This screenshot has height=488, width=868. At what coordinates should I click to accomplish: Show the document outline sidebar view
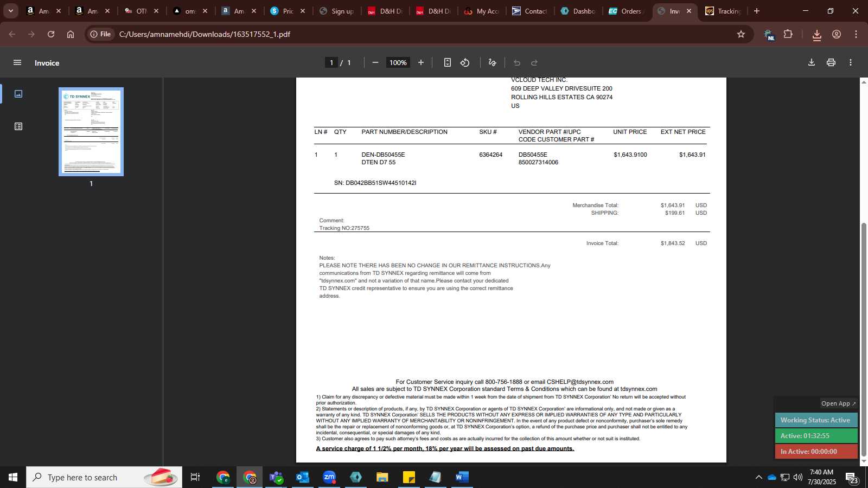tap(18, 126)
